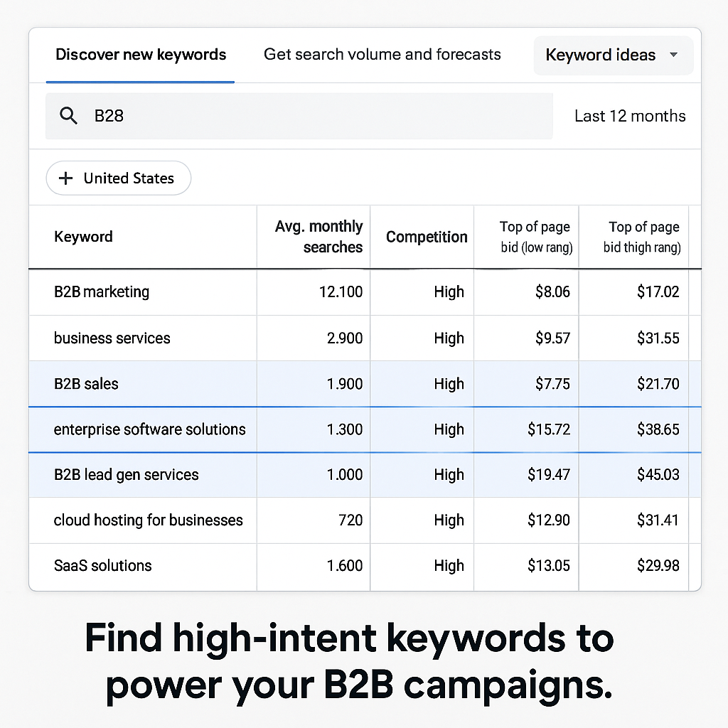
Task: Select the B2B marketing keyword
Action: pos(102,292)
